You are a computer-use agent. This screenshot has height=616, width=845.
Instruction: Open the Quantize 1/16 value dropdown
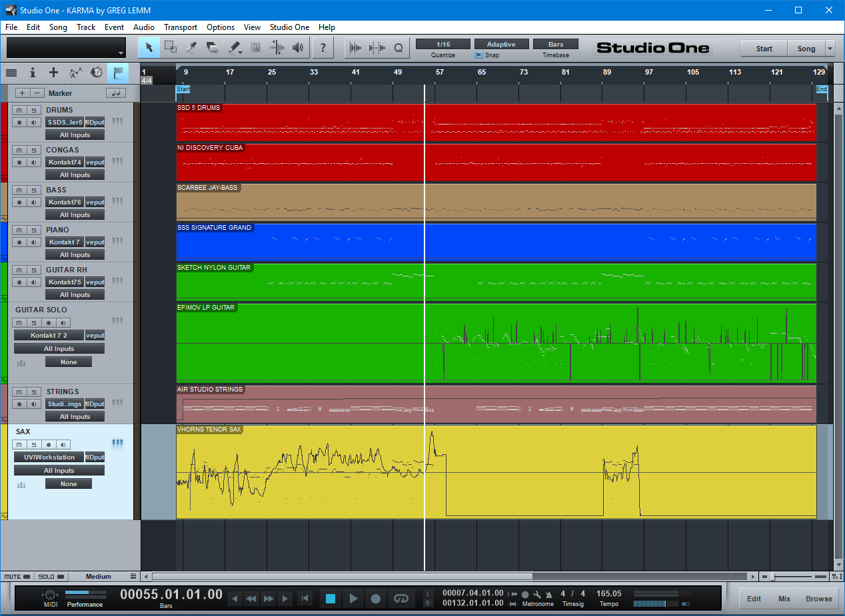[x=443, y=44]
